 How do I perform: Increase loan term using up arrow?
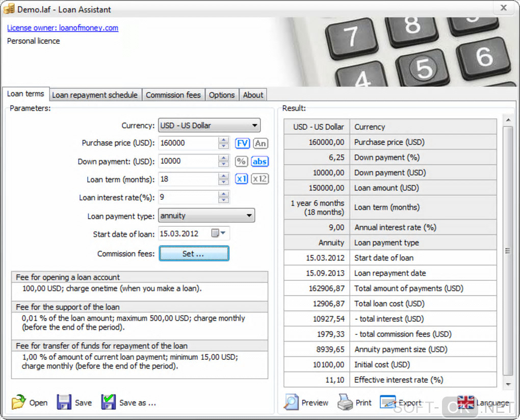pyautogui.click(x=224, y=176)
